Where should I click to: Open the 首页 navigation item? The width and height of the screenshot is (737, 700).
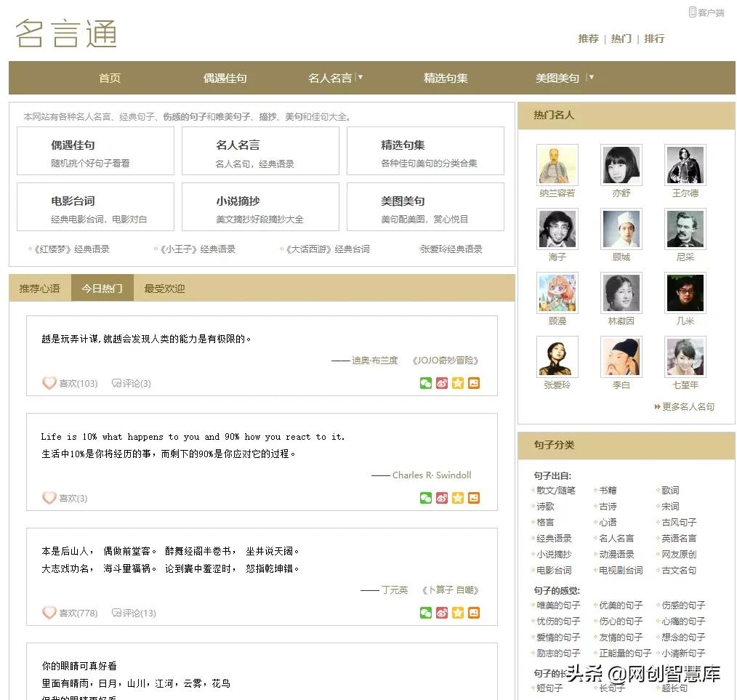[x=109, y=78]
